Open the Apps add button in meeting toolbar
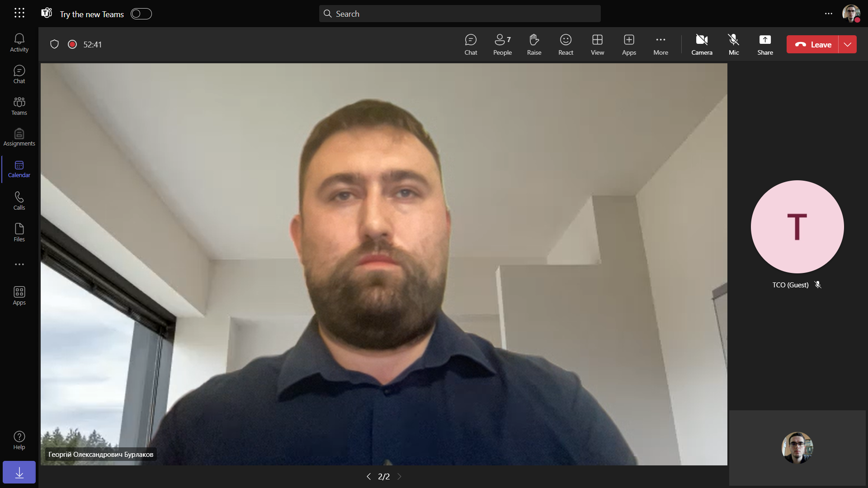868x488 pixels. point(629,45)
